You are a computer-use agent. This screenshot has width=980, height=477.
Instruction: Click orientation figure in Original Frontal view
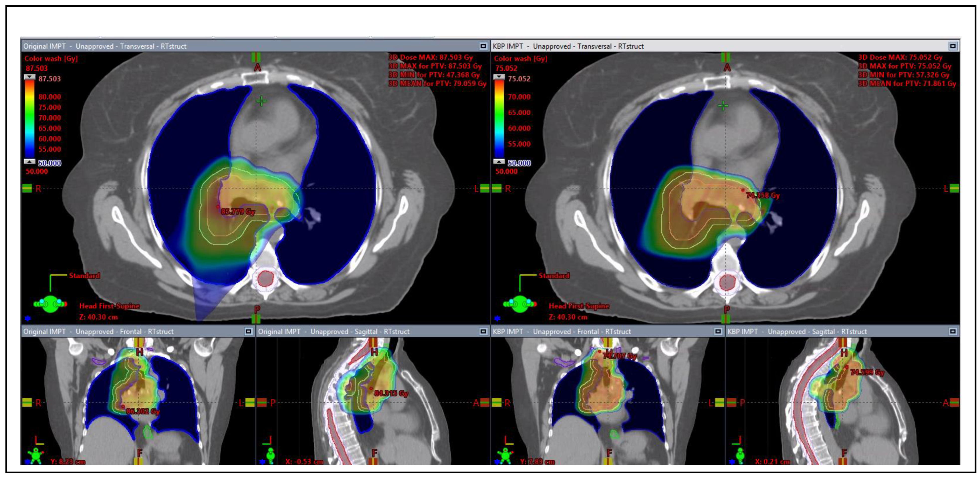36,455
